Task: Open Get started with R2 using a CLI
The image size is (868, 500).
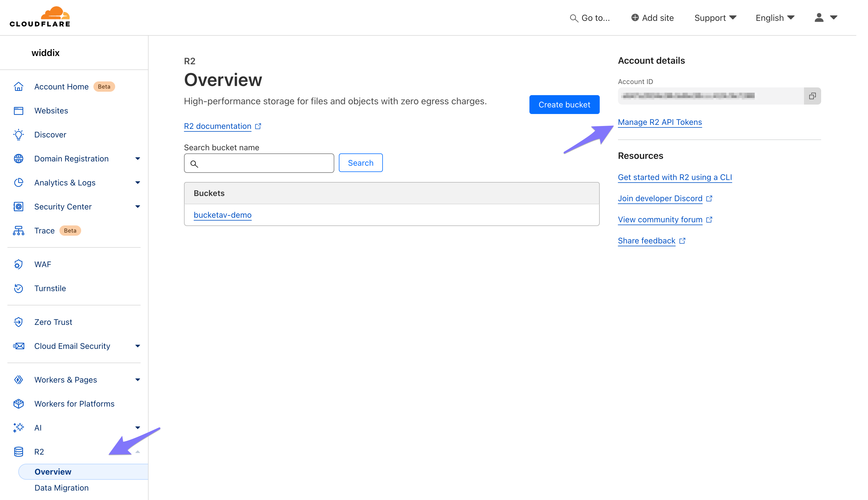Action: coord(675,177)
